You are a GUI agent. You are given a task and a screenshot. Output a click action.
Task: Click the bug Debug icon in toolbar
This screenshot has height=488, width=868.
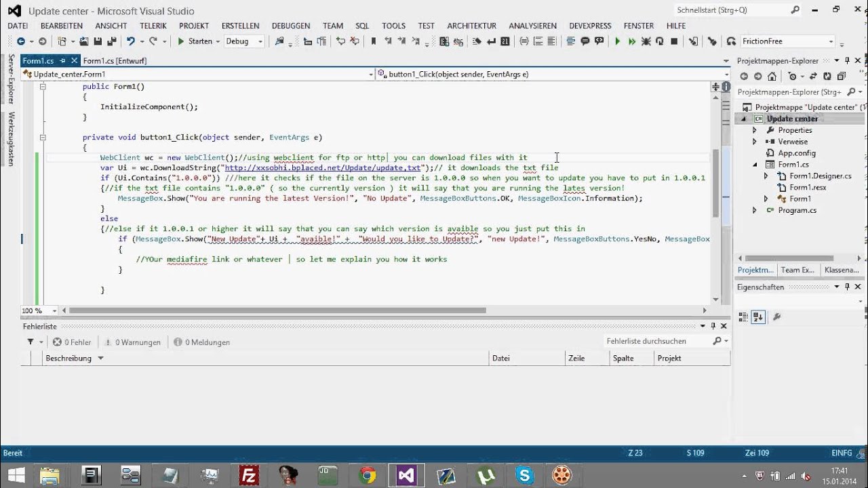tap(646, 41)
